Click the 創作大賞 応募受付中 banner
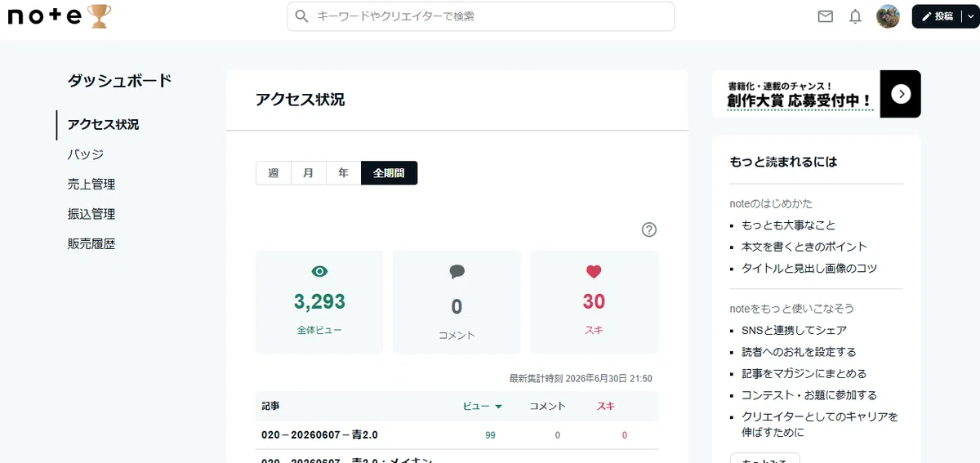980x463 pixels. 817,94
